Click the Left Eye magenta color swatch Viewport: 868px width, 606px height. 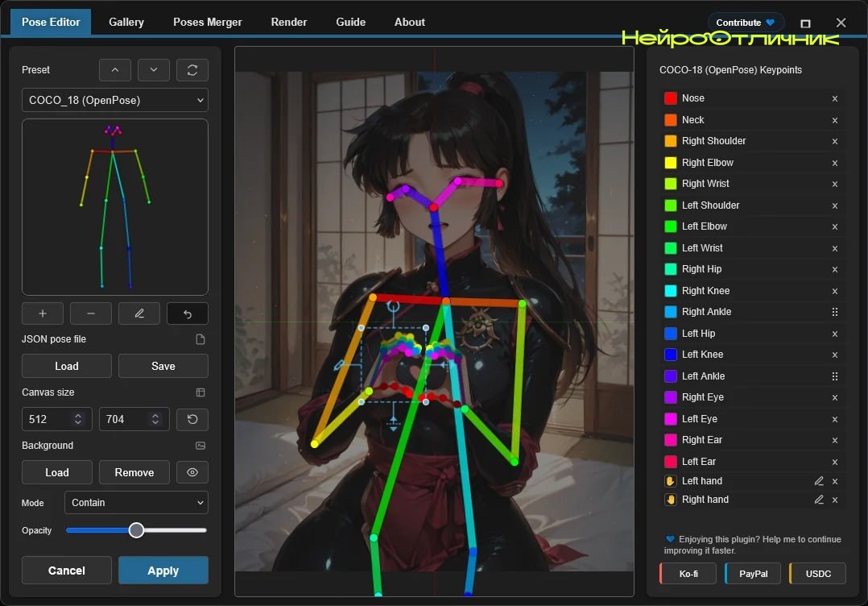[671, 419]
